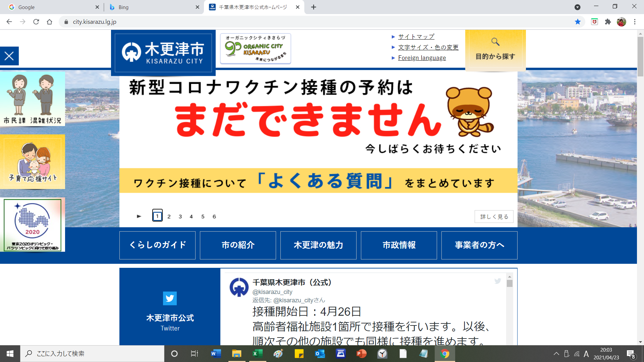Screen dimensions: 644x362
Task: Select slide 1 in the carousel
Action: [x=157, y=216]
